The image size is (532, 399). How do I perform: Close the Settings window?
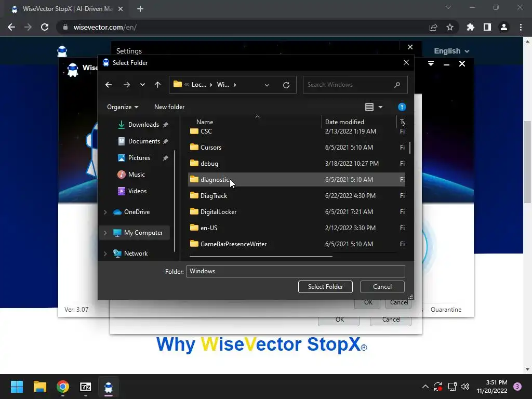tap(410, 47)
